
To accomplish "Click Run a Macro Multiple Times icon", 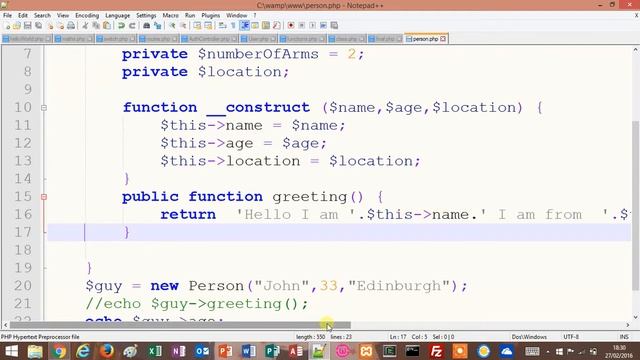I will pyautogui.click(x=323, y=25).
